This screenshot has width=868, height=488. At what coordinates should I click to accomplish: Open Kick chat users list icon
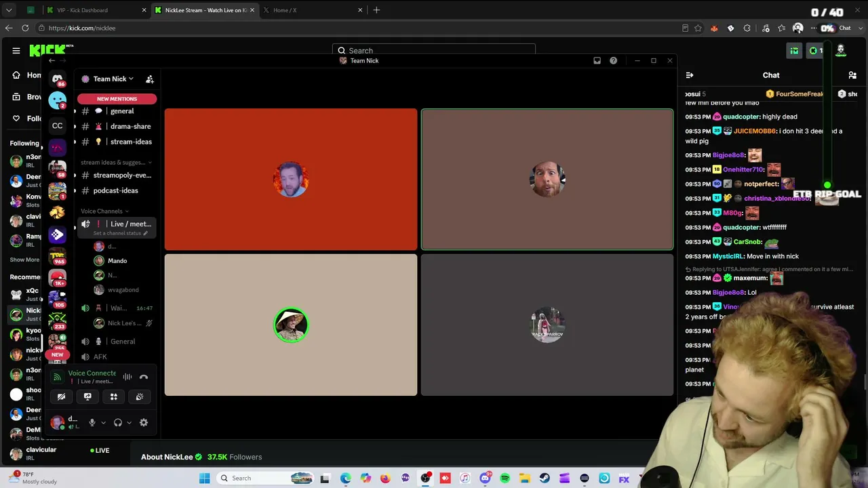click(852, 75)
